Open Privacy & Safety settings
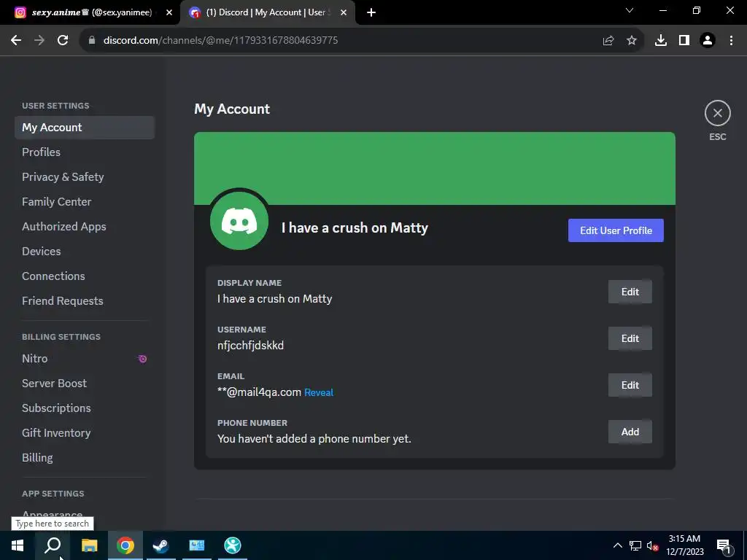This screenshot has width=747, height=560. tap(85, 177)
